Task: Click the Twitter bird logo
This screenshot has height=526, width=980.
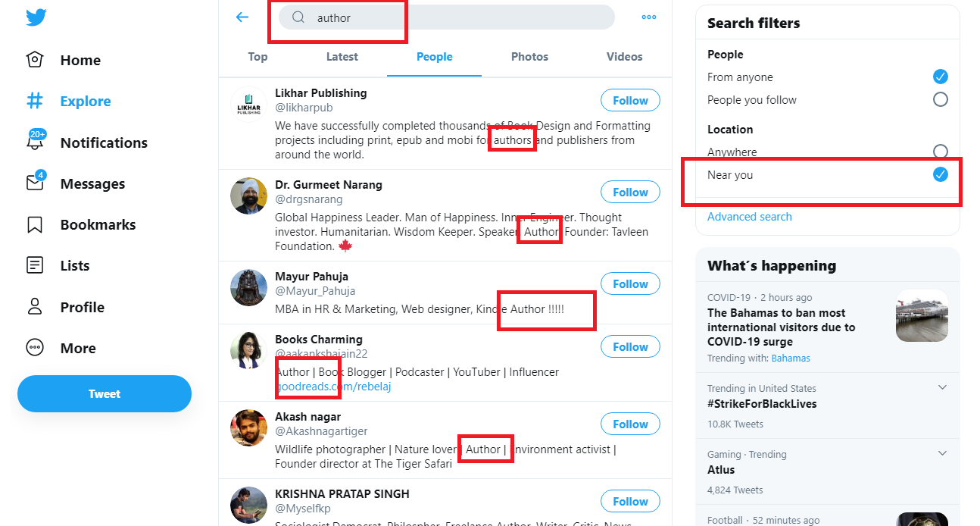Action: tap(36, 17)
